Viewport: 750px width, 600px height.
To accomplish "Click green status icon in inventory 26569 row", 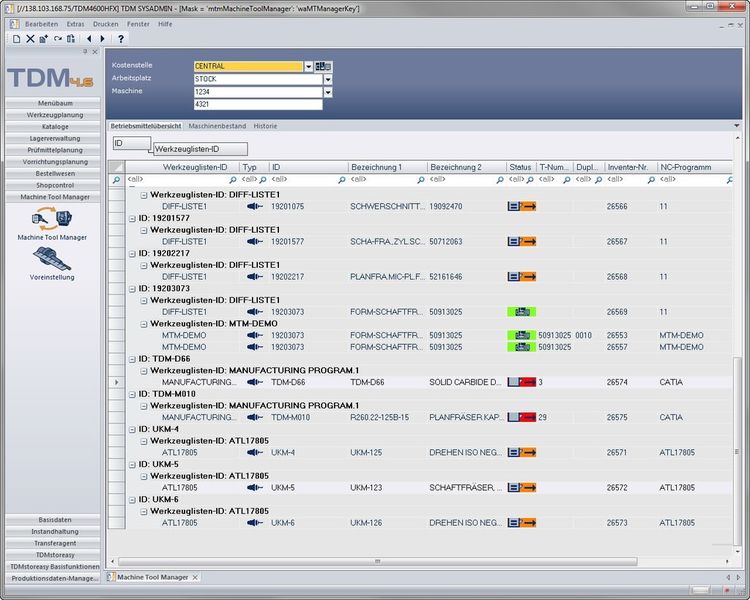I will [x=521, y=312].
